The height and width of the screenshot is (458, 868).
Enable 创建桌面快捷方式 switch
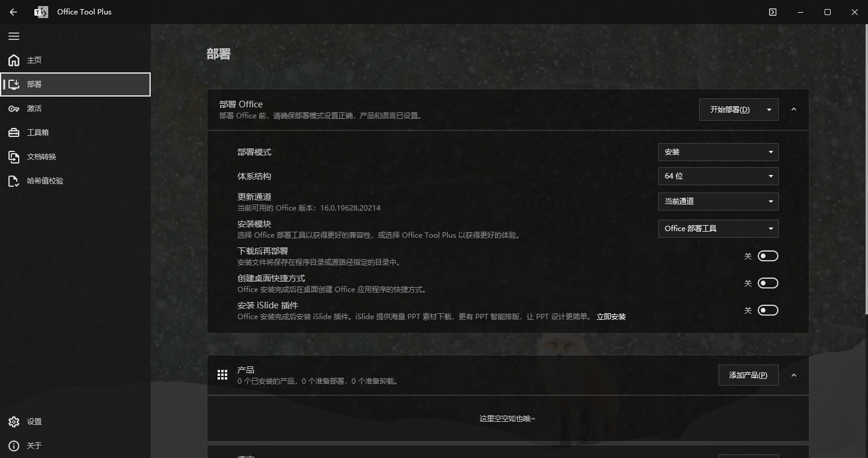[x=767, y=283]
